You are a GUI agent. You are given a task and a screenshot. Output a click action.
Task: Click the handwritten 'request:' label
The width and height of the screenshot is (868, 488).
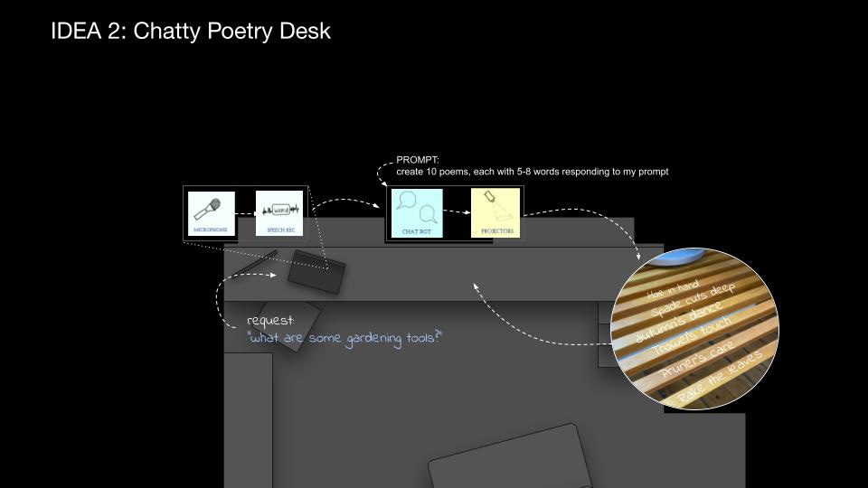pos(270,320)
